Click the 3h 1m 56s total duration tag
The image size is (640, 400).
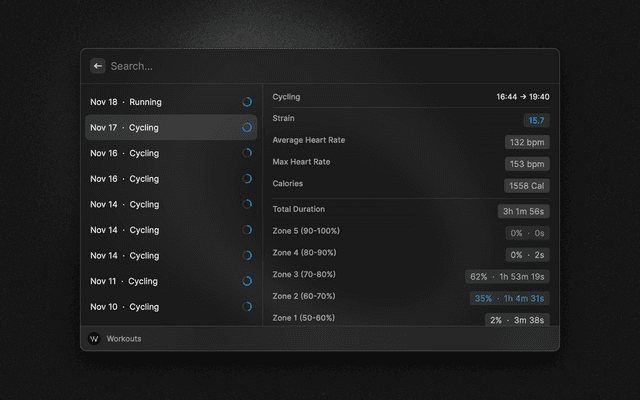pyautogui.click(x=523, y=211)
